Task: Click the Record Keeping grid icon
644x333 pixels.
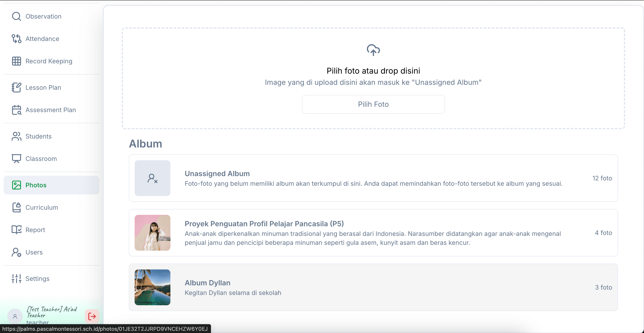Action: (17, 61)
